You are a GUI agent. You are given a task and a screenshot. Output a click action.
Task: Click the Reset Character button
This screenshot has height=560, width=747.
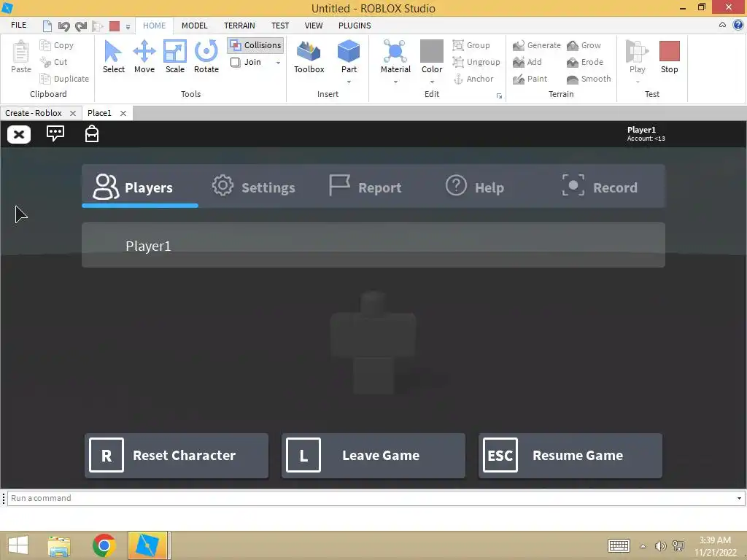(x=177, y=455)
